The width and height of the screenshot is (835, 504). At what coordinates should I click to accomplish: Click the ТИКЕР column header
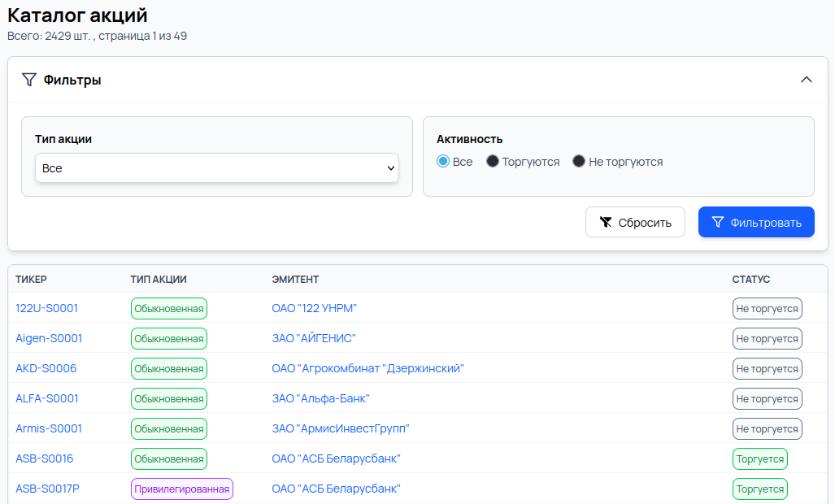tap(32, 279)
